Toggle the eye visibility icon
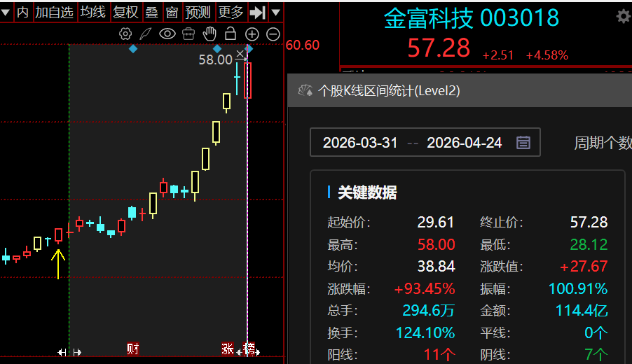The width and height of the screenshot is (632, 364). 167,34
